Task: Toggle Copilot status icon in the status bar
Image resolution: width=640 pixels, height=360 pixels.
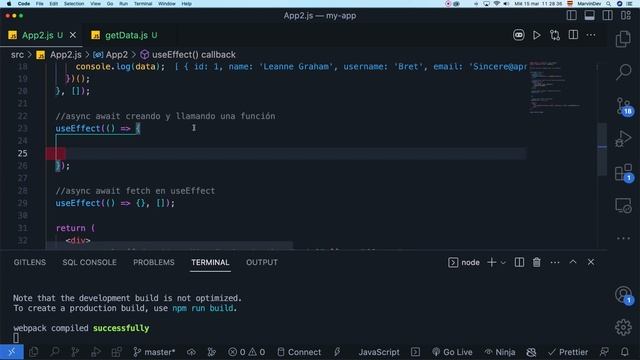Action: tap(531, 352)
